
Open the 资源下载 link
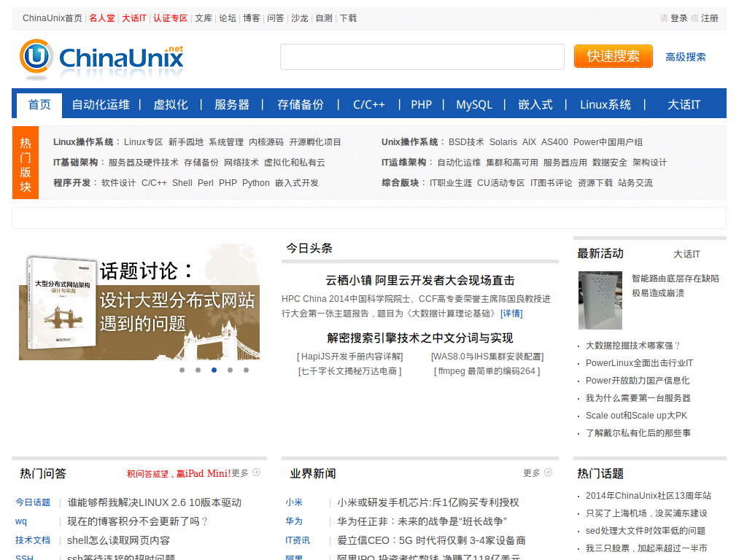(x=595, y=183)
